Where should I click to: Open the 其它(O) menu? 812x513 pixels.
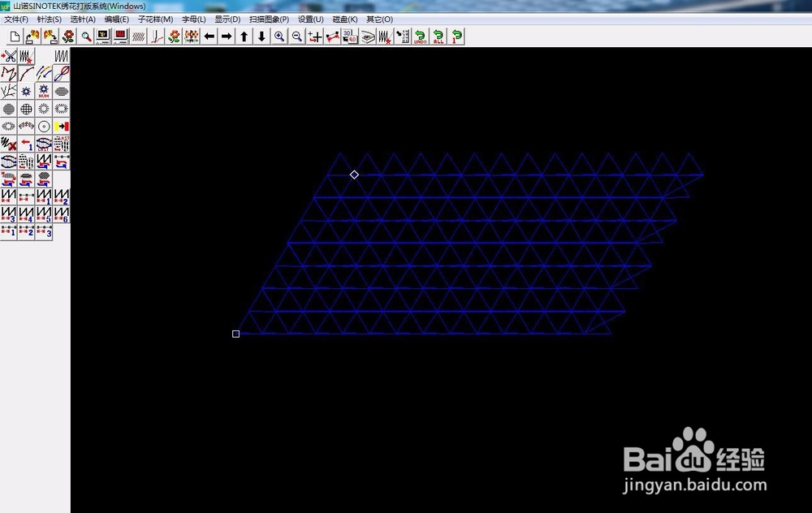click(379, 19)
